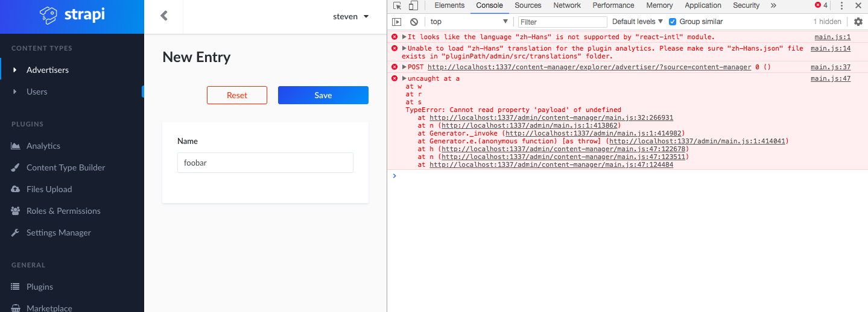Click the Roles & Permissions users icon

16,211
